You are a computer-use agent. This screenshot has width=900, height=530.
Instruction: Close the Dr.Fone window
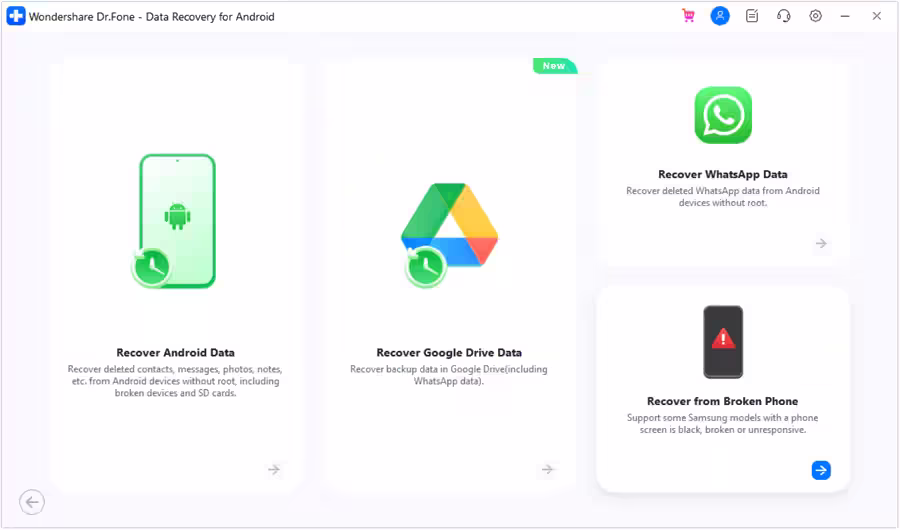coord(876,16)
